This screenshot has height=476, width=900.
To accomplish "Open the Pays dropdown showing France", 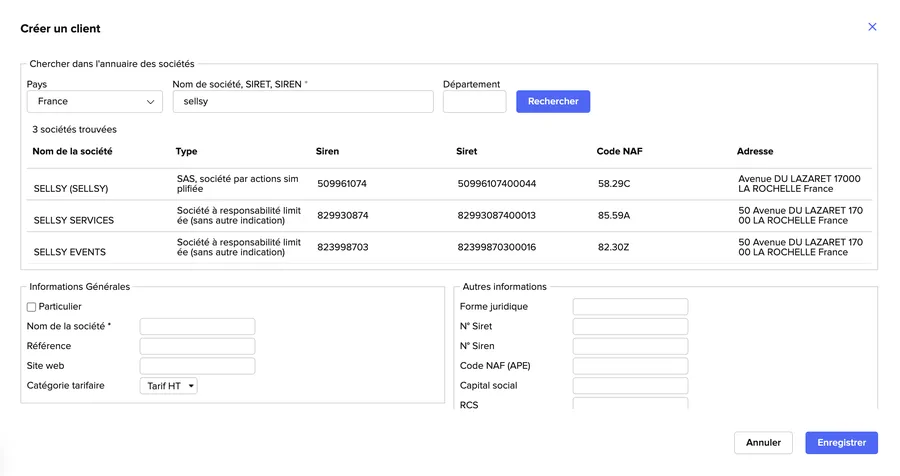I will point(95,102).
